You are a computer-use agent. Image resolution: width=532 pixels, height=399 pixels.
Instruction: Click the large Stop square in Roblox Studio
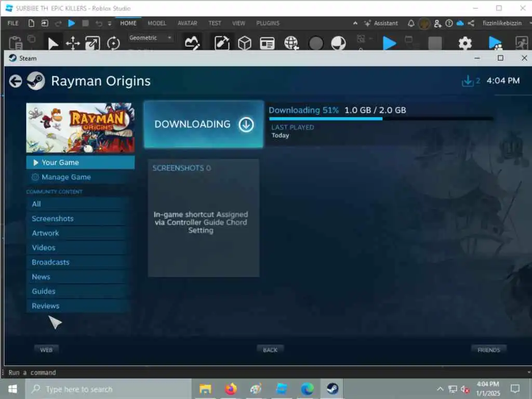tap(435, 44)
